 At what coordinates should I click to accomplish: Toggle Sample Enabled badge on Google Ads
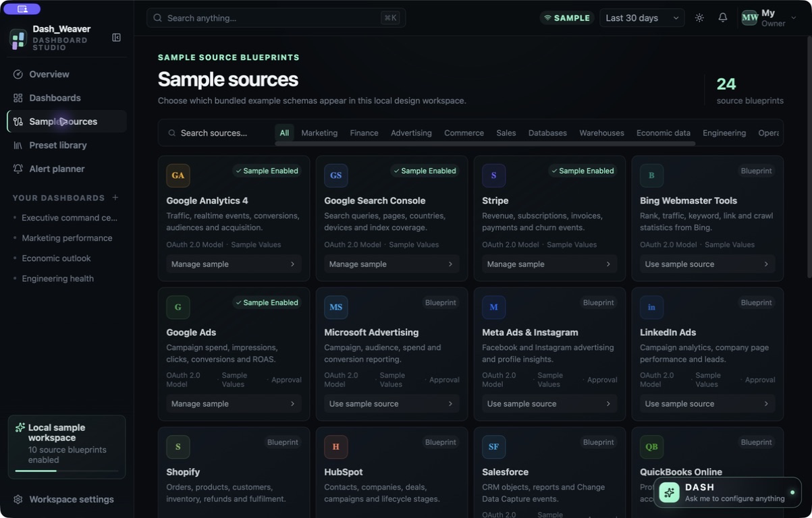267,302
